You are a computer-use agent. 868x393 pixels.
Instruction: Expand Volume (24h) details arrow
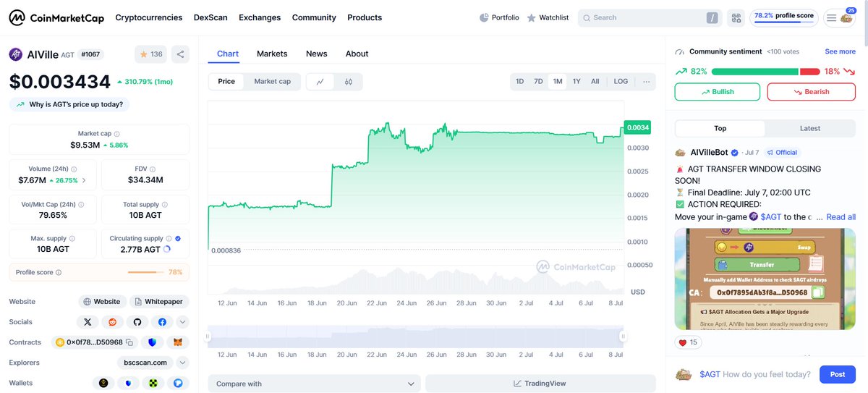(x=84, y=180)
